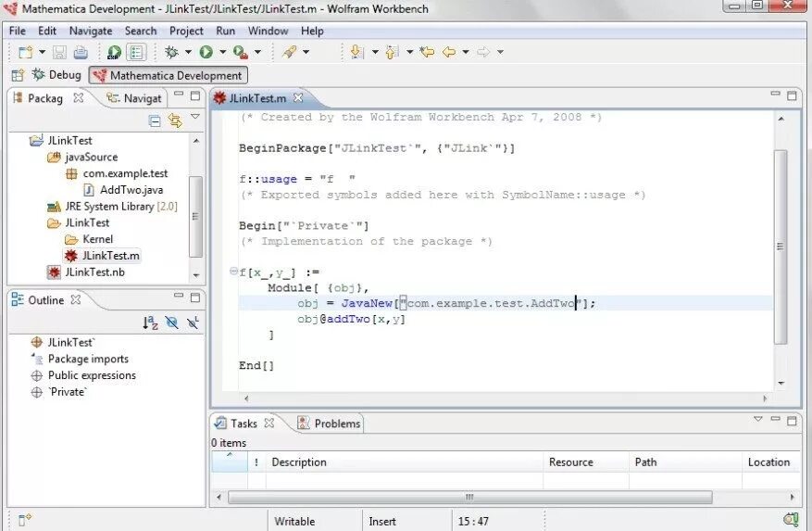This screenshot has height=531, width=812.
Task: Open the Package Explorer view menu triangle
Action: (195, 117)
